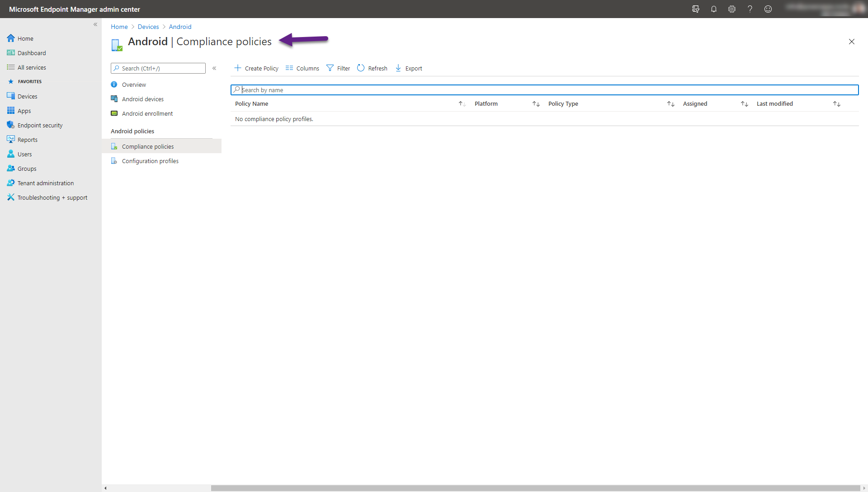
Task: Click the Android enrollment icon
Action: click(x=114, y=113)
